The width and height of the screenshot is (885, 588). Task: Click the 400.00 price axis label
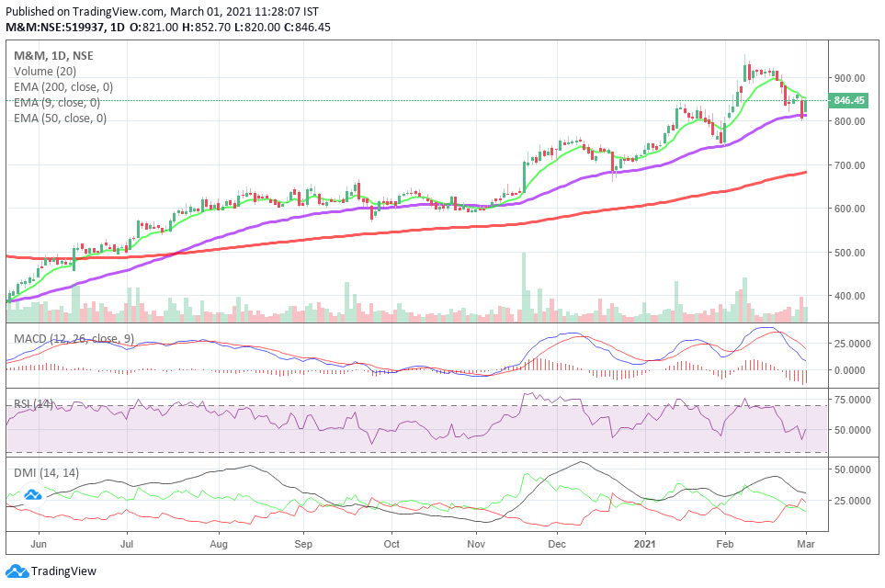[849, 296]
